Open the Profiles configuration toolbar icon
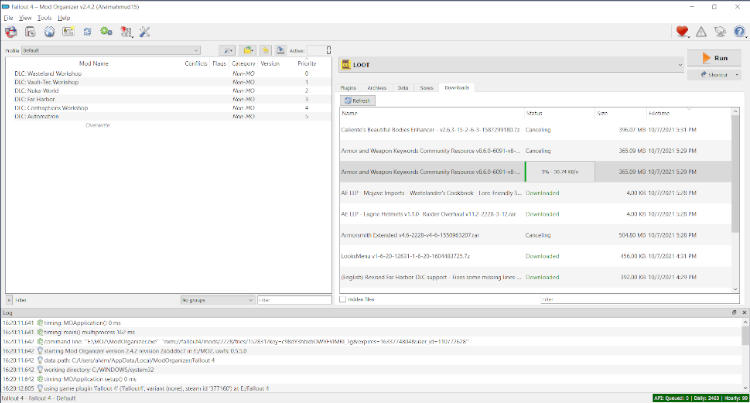The width and height of the screenshot is (750, 403). pyautogui.click(x=68, y=32)
